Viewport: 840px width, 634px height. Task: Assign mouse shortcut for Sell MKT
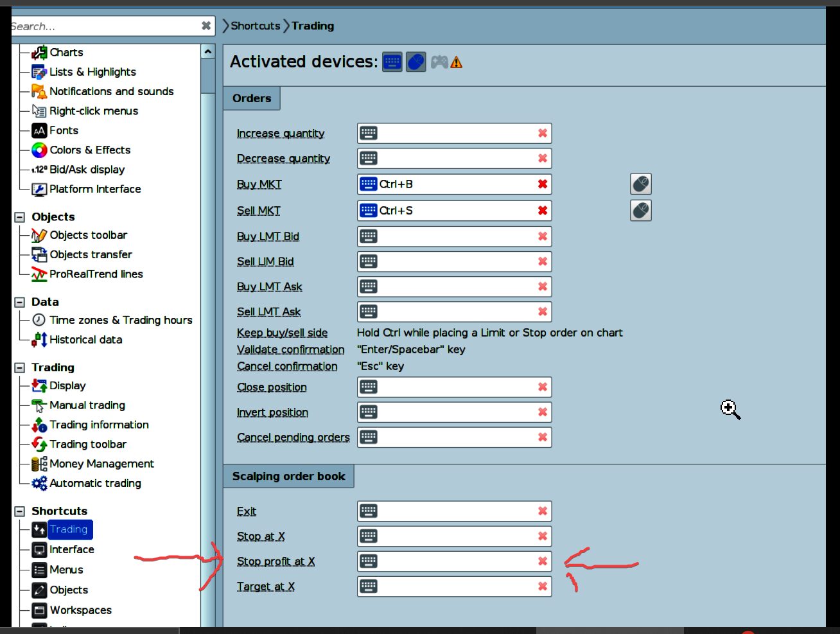tap(641, 211)
